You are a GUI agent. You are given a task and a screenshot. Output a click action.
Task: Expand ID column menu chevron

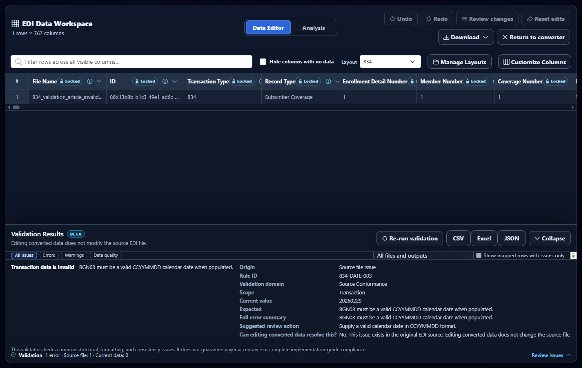point(174,81)
